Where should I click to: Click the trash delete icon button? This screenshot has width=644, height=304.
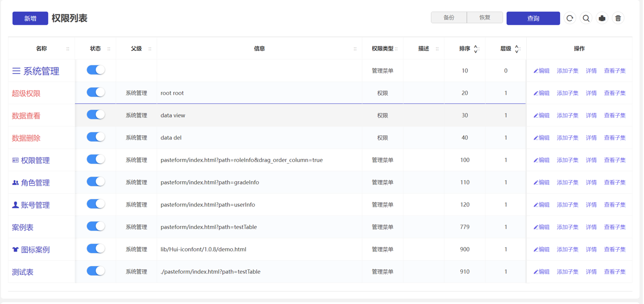pyautogui.click(x=618, y=18)
